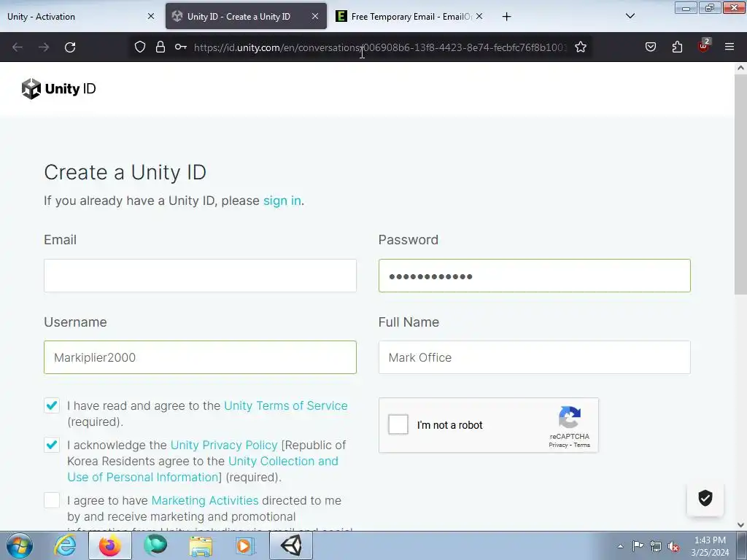
Task: Open Firefox taskbar icon
Action: pyautogui.click(x=110, y=545)
